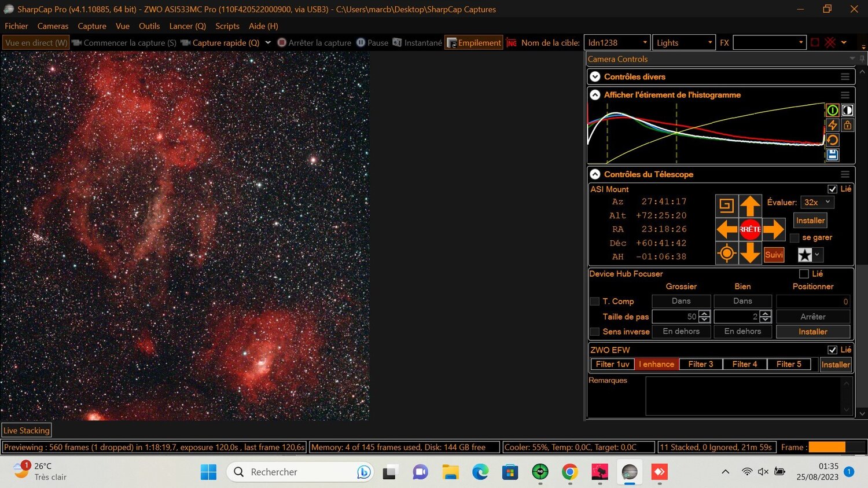This screenshot has height=488, width=868.
Task: Click Installer button in ASI Mount section
Action: pyautogui.click(x=810, y=221)
